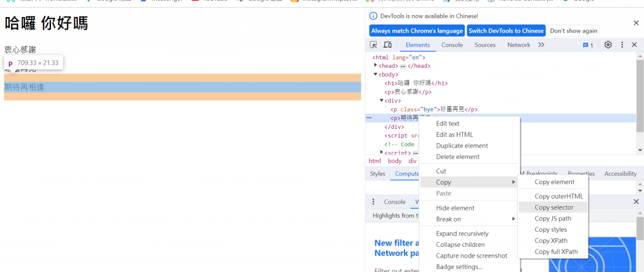Switch to the Styles pane tab
This screenshot has height=272, width=644.
pyautogui.click(x=377, y=174)
